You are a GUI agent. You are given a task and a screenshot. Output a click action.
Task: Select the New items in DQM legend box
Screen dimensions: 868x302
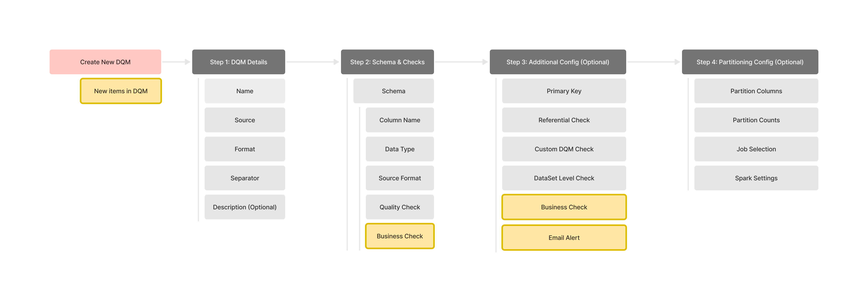[x=121, y=91]
